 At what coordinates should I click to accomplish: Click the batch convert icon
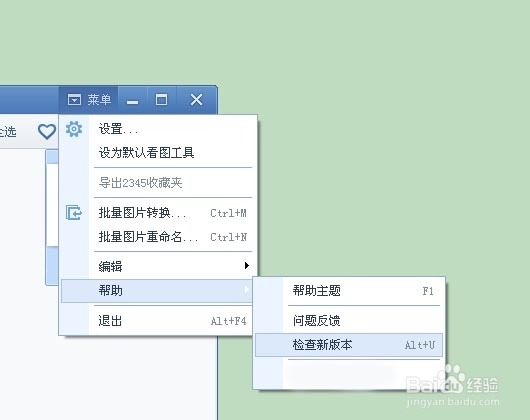(74, 213)
